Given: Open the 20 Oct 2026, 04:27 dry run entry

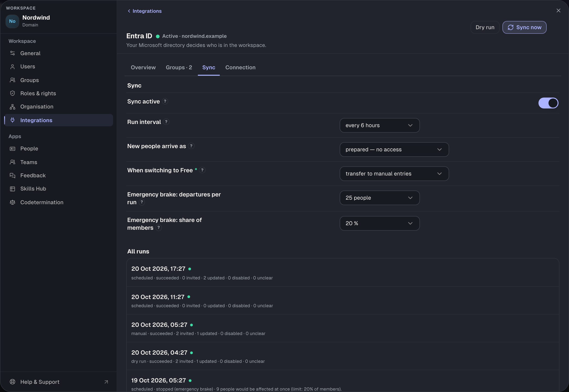Looking at the screenshot, I should pos(343,356).
